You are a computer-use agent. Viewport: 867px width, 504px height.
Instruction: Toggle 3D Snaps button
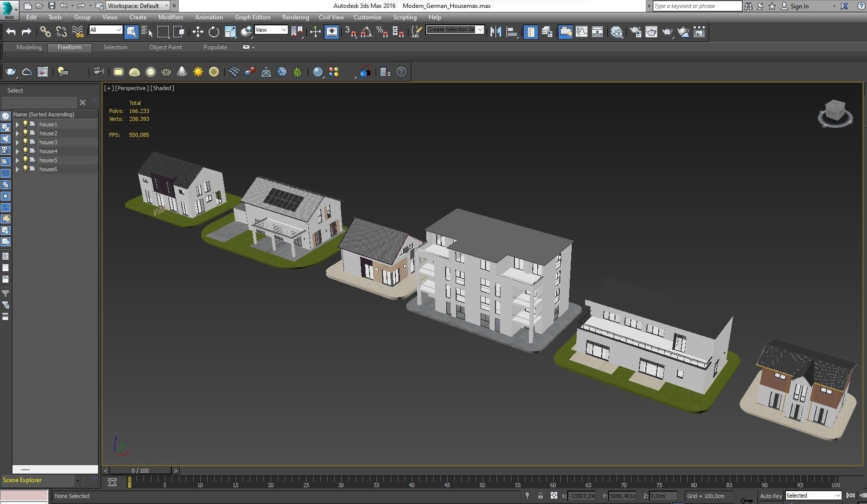(x=351, y=32)
